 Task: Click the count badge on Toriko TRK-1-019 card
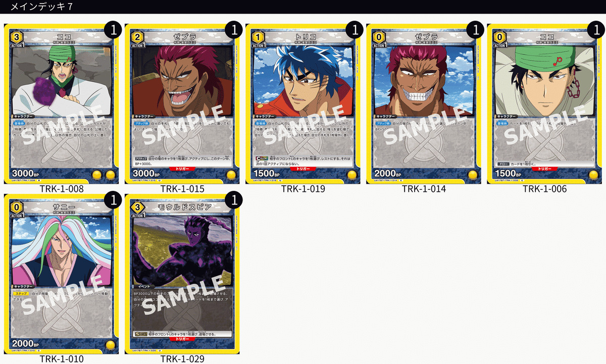pyautogui.click(x=355, y=29)
